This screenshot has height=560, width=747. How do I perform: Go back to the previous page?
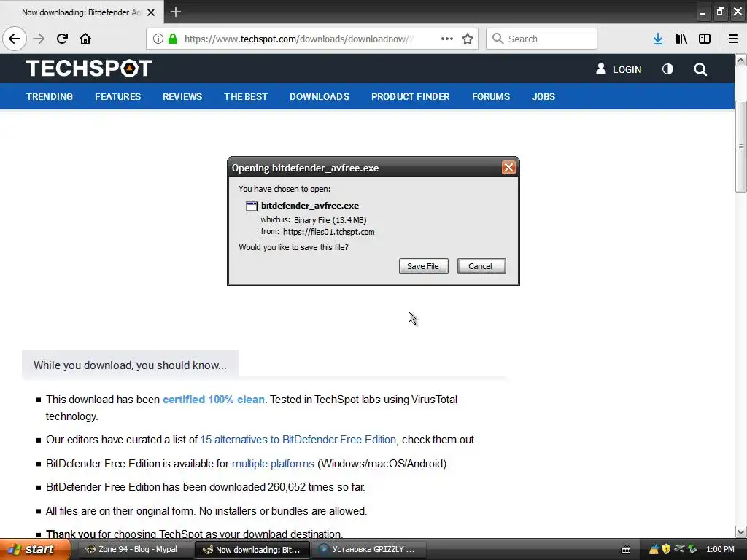click(15, 39)
